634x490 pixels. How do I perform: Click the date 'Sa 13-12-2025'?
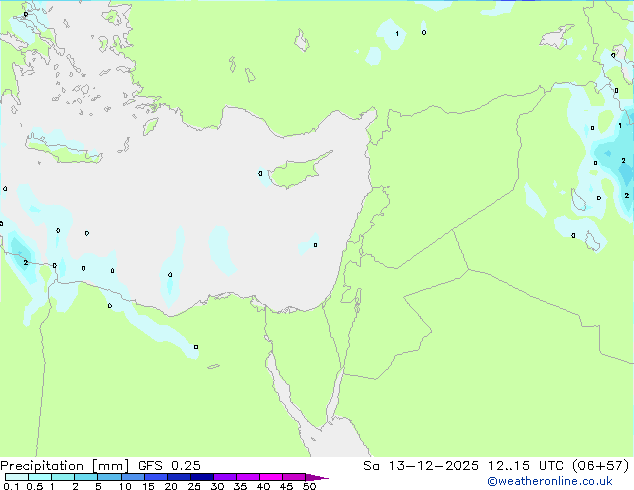tap(421, 466)
